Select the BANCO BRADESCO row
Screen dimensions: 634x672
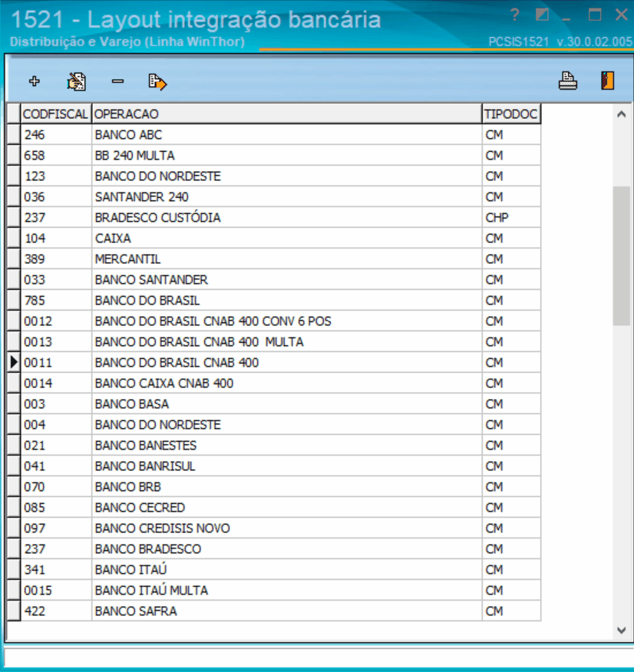coord(274,549)
